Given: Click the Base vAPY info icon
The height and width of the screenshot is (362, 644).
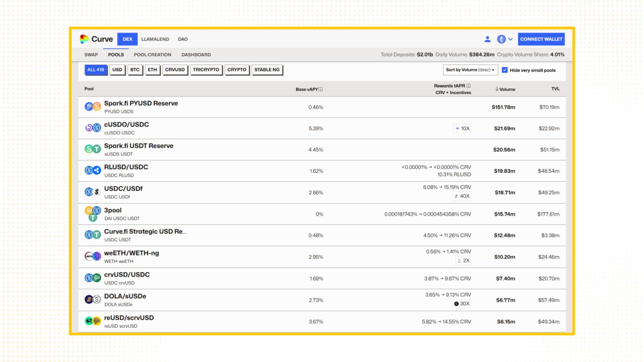Looking at the screenshot, I should click(x=321, y=89).
